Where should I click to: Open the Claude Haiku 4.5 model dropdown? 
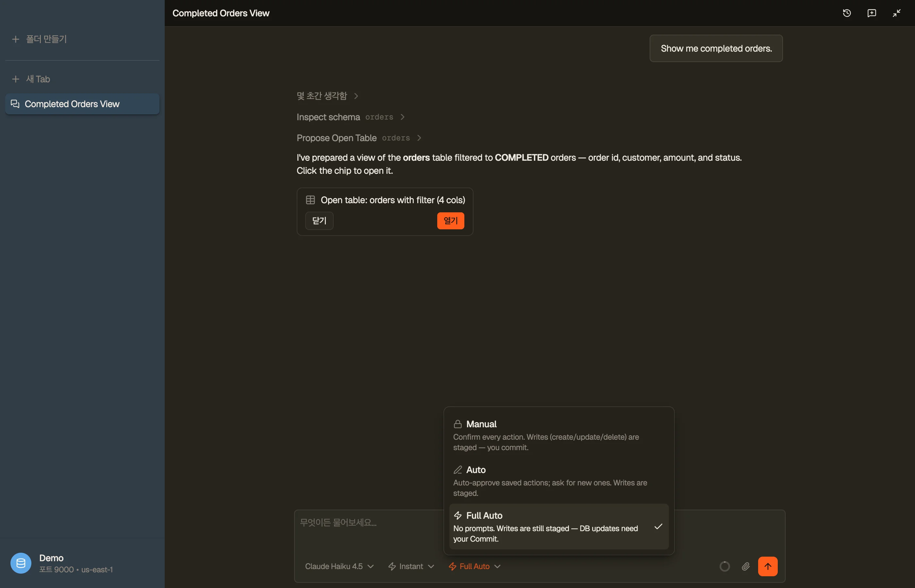point(339,566)
